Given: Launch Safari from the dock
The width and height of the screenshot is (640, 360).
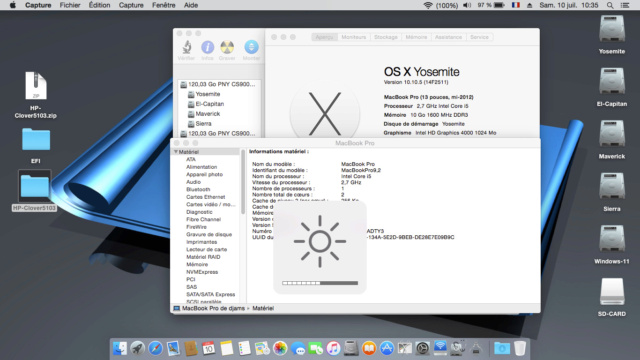Looking at the screenshot, I should 155,348.
